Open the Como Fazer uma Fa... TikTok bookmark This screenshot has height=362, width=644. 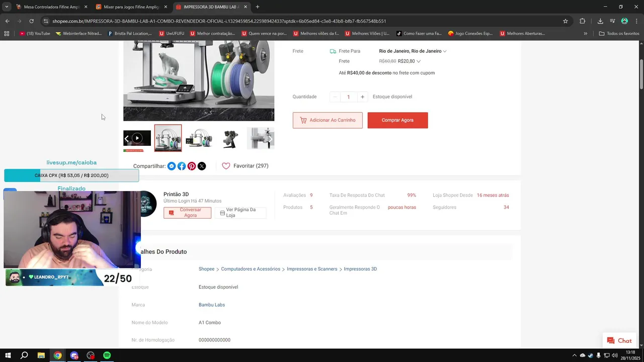pos(419,34)
